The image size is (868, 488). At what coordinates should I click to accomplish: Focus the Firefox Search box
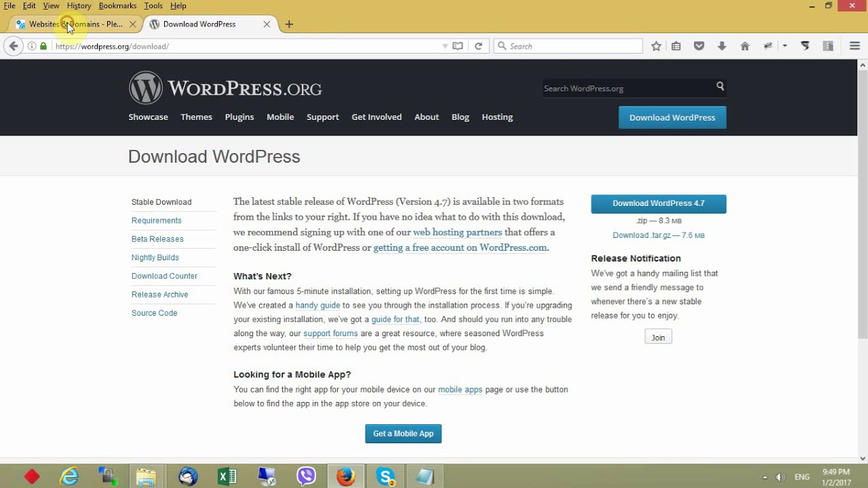coord(568,46)
